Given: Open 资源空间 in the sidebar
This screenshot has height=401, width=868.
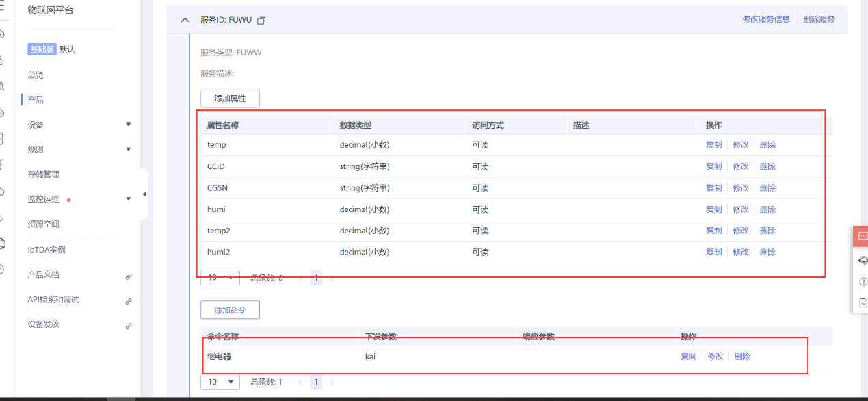Looking at the screenshot, I should click(44, 224).
